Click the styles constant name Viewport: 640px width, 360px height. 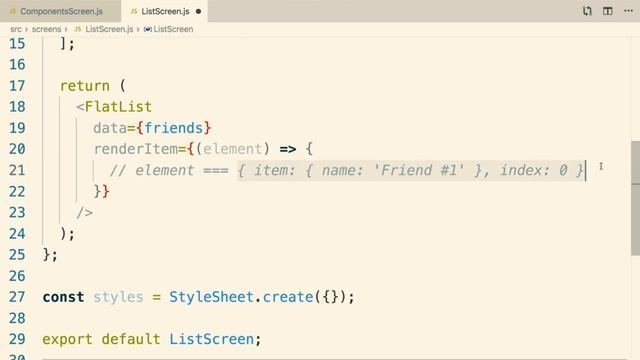pyautogui.click(x=118, y=297)
